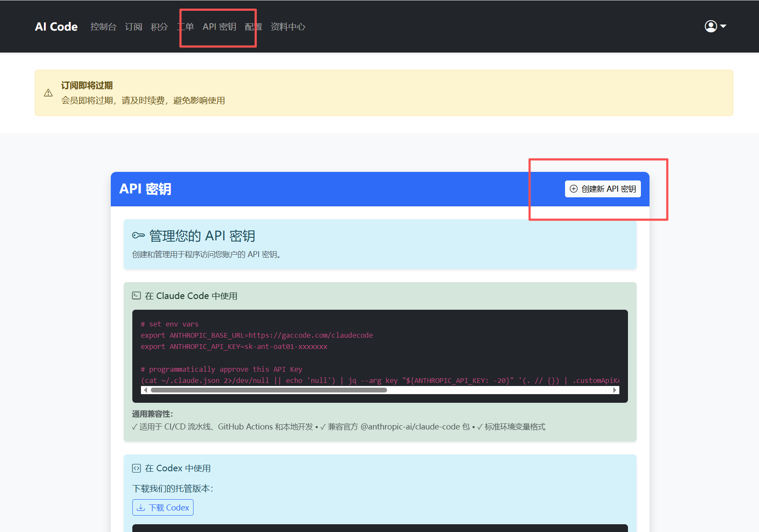
Task: Open the 配置 navigation item
Action: click(253, 27)
